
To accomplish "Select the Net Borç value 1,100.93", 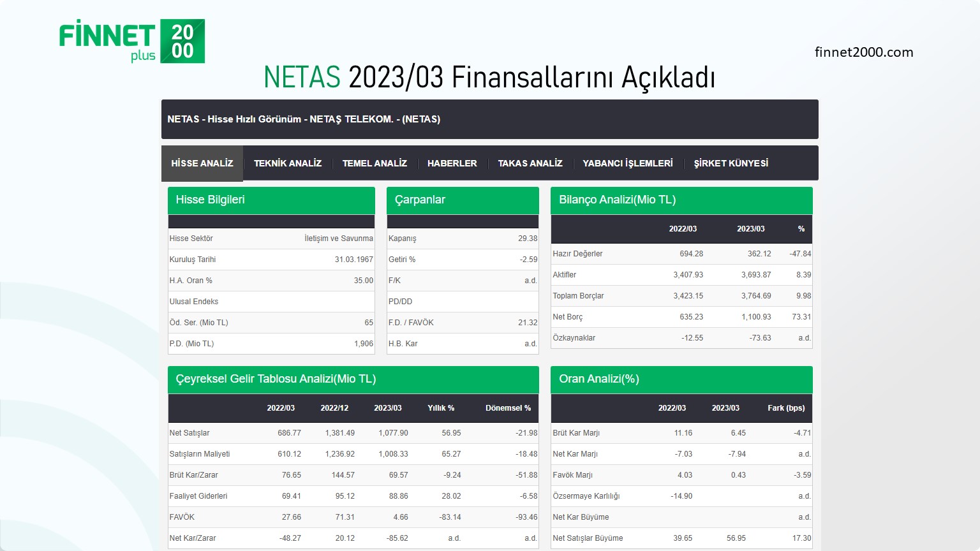I will [x=756, y=317].
